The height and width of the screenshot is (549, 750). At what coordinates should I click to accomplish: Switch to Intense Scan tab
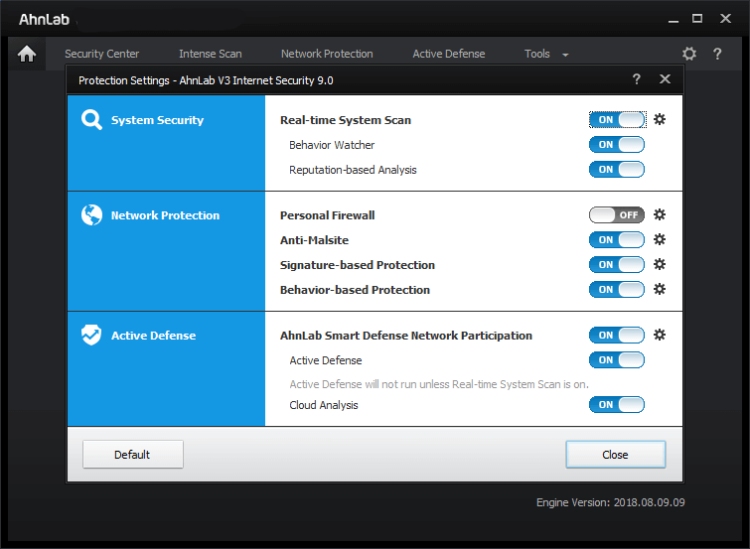(210, 54)
